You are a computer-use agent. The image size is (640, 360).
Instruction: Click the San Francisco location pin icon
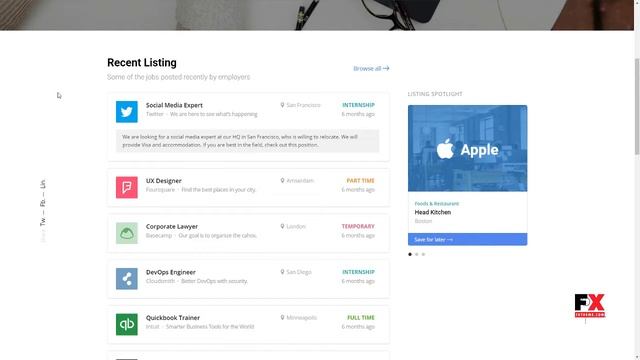coord(282,105)
